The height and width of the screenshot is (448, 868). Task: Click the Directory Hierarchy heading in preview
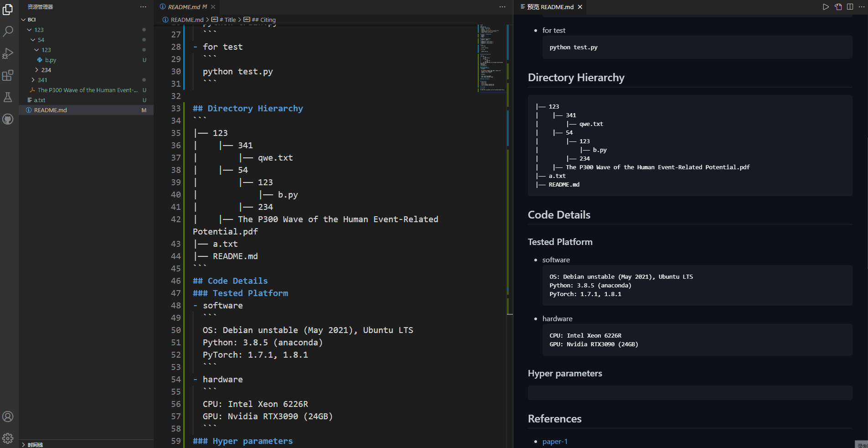[x=576, y=78]
